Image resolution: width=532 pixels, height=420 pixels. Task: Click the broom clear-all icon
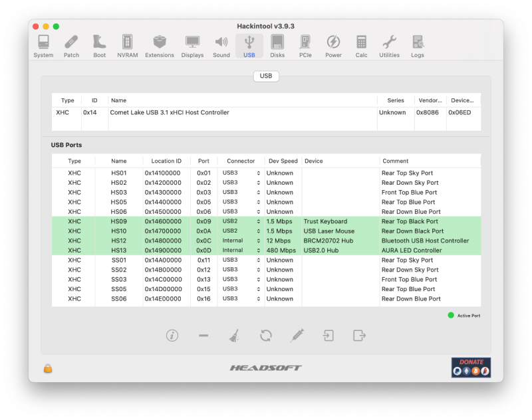click(234, 335)
